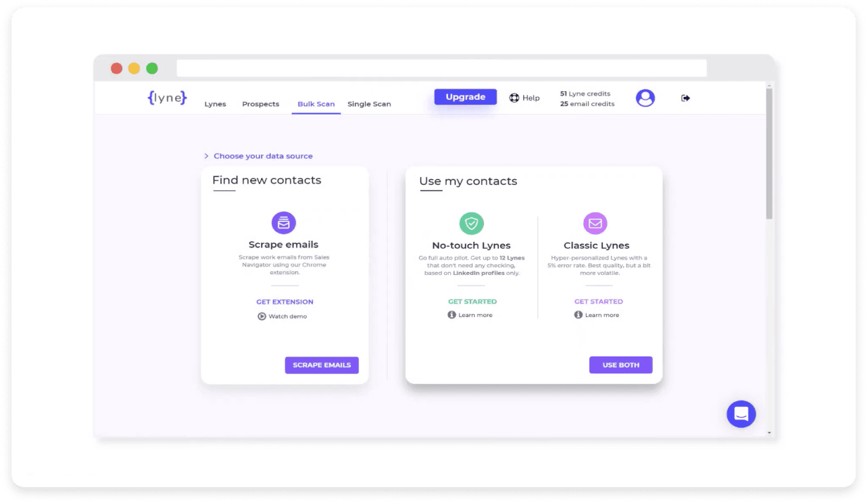Open the Lynes tab

(x=215, y=103)
